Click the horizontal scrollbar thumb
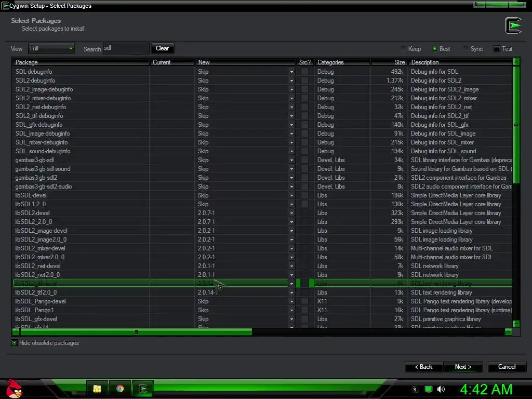This screenshot has width=532, height=399. (136, 331)
